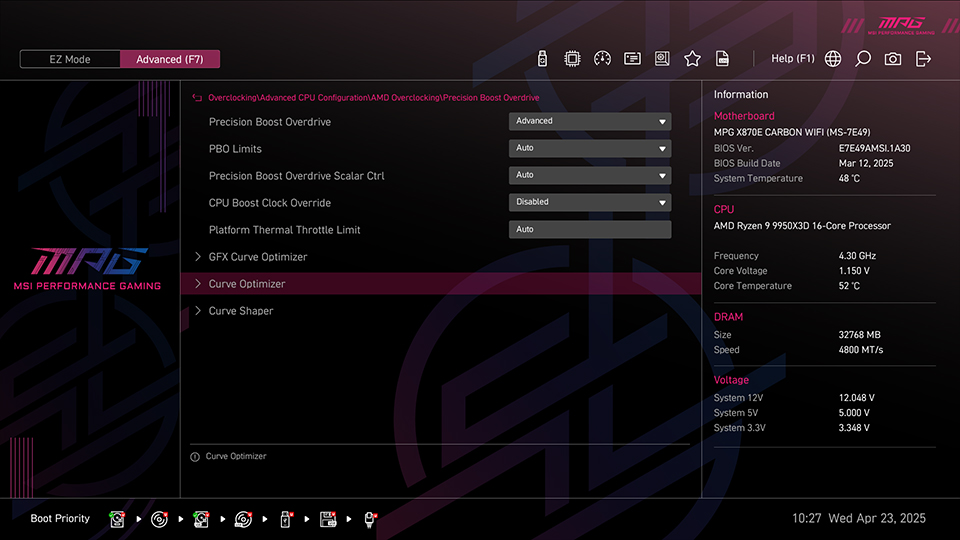
Task: Select the CD/DVD disc boot icon
Action: coord(159,519)
